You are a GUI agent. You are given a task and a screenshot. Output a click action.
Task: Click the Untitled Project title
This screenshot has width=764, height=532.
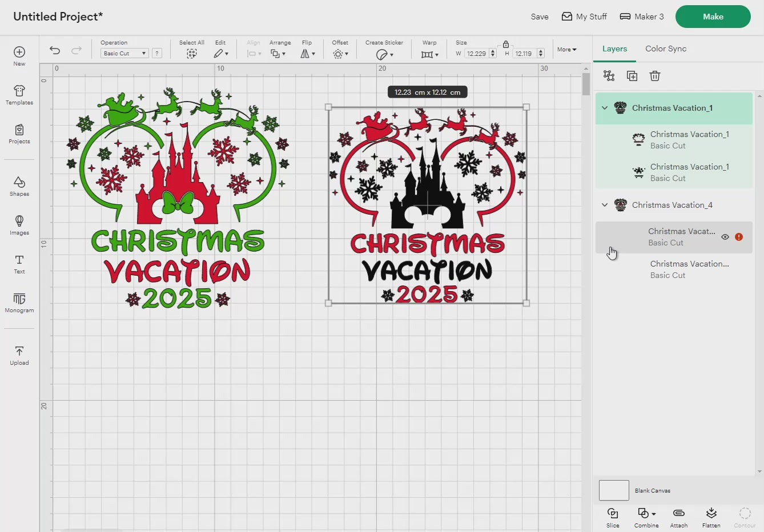click(58, 17)
